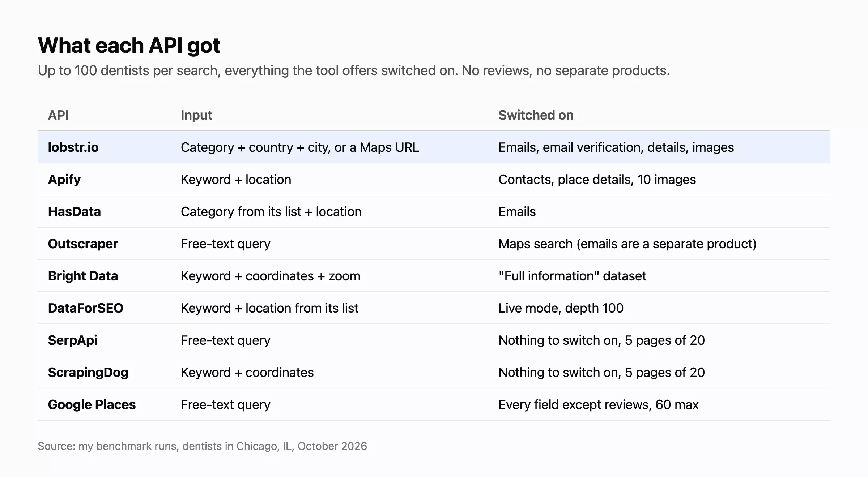Select the 'API' column header
Screen dimensions: 868x477
(x=58, y=115)
